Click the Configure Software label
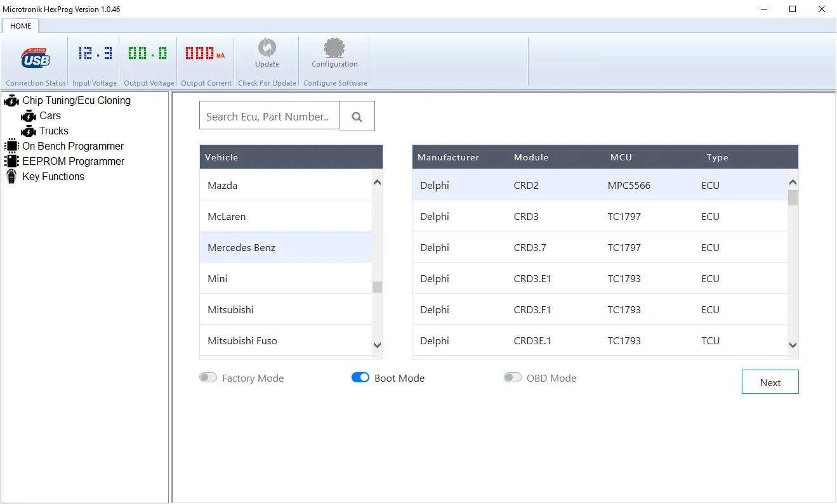 [335, 83]
